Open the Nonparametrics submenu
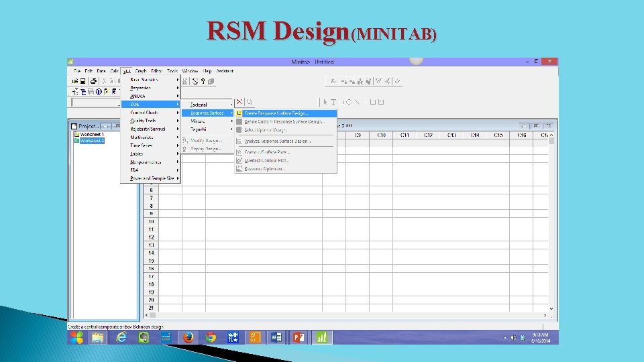The width and height of the screenshot is (644, 362). click(151, 162)
